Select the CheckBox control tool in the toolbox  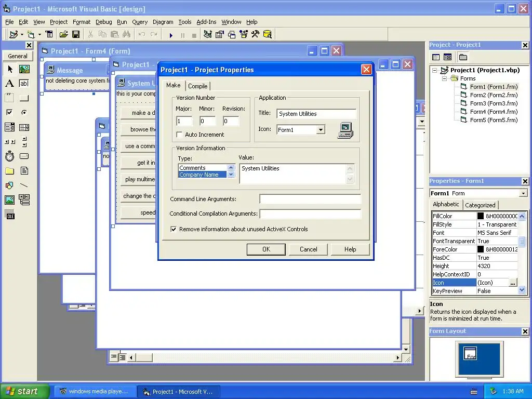(x=10, y=112)
